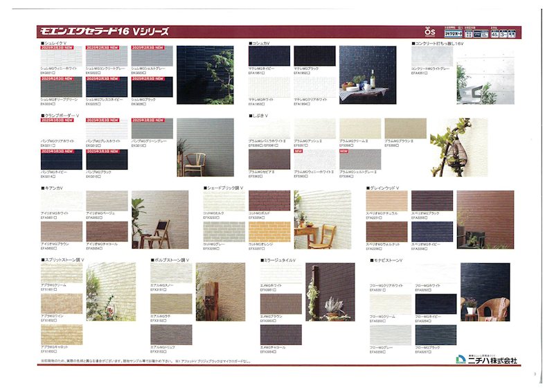Select the コットMGミルク brick swatch

(x=224, y=201)
